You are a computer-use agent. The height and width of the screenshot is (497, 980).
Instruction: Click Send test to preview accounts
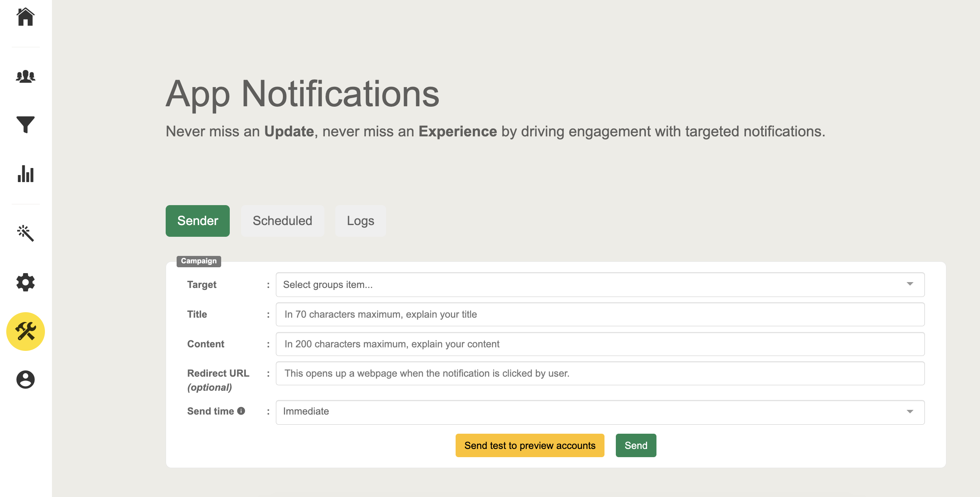click(529, 445)
